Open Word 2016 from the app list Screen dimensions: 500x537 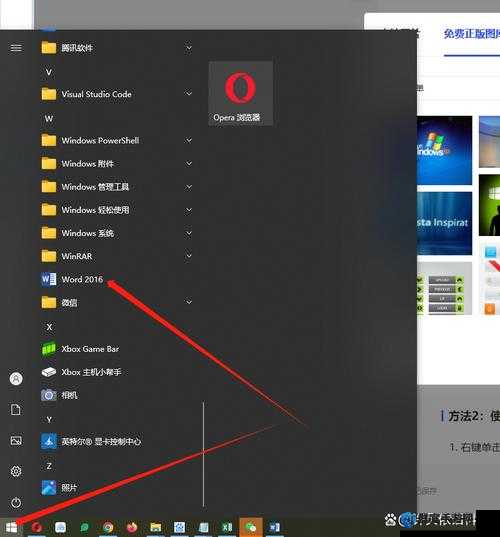73,279
